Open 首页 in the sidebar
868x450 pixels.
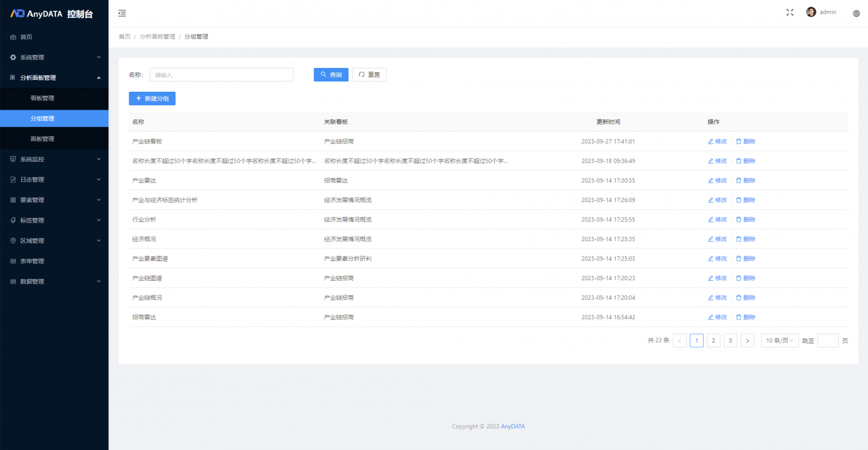tap(54, 37)
